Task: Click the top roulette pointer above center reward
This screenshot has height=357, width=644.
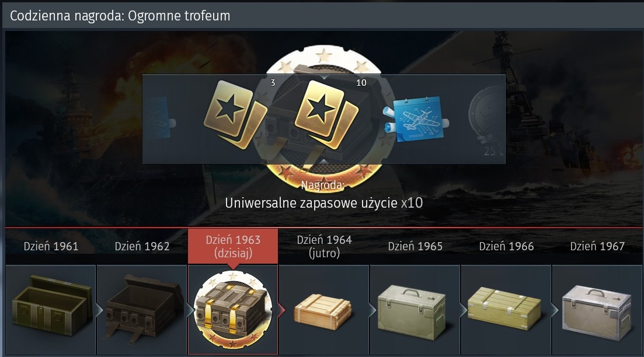Action: point(324,77)
